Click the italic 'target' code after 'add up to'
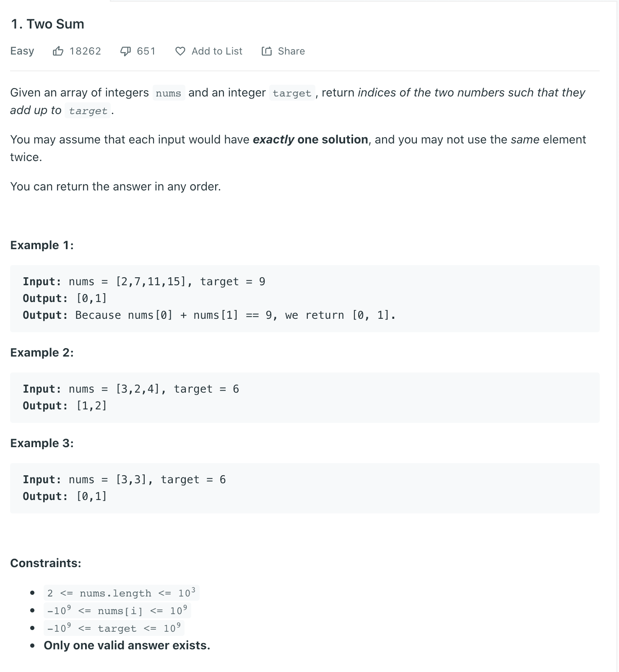619x672 pixels. 88,111
